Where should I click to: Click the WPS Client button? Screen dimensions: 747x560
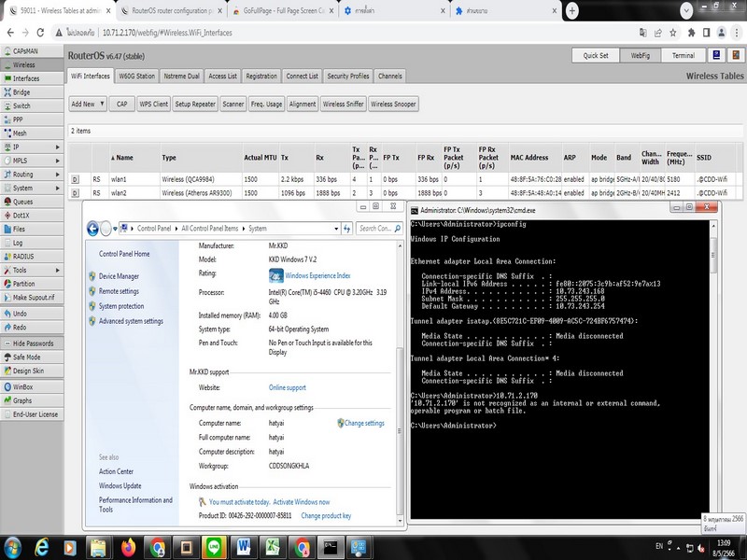[153, 104]
